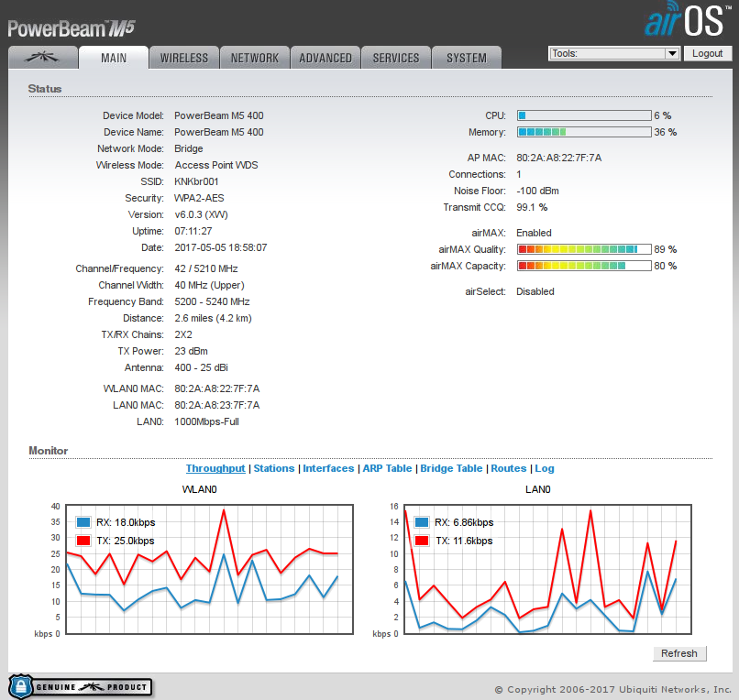739x700 pixels.
Task: Click the Date value 2017-05-05 18:58:07
Action: (221, 247)
